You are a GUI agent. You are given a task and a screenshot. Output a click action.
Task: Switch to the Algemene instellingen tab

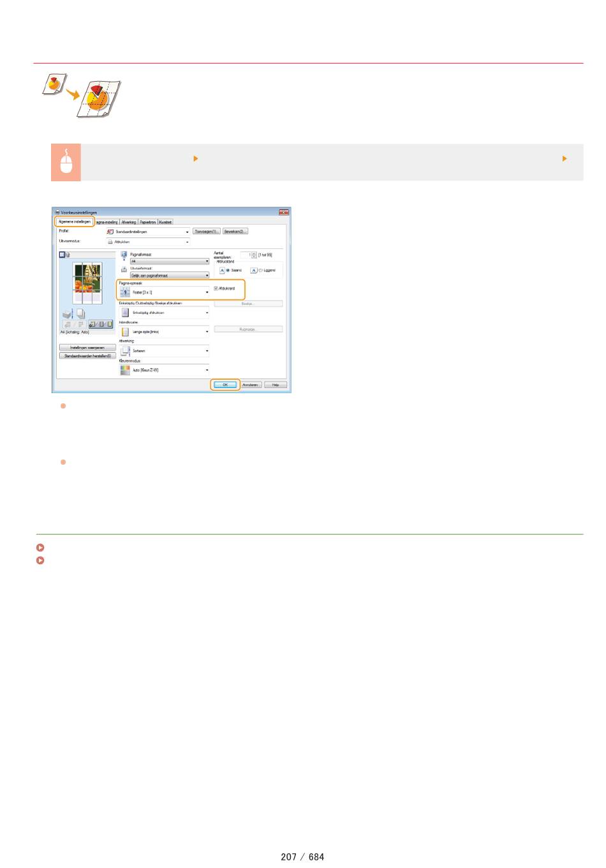(75, 222)
